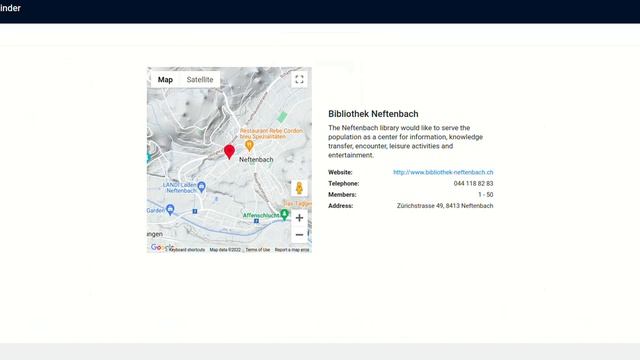Screen dimensions: 640x360
Task: Open the Google logo on map
Action: click(162, 247)
